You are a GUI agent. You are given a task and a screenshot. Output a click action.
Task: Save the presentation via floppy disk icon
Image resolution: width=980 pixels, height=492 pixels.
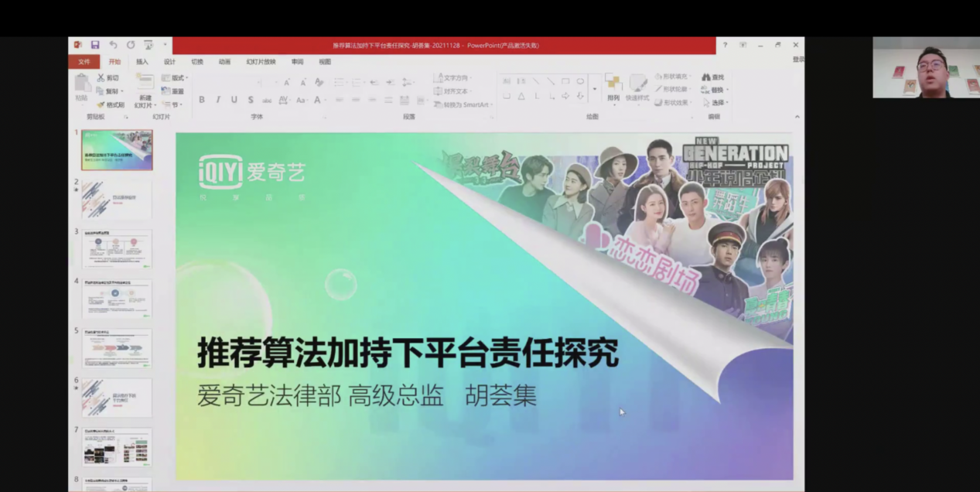94,45
